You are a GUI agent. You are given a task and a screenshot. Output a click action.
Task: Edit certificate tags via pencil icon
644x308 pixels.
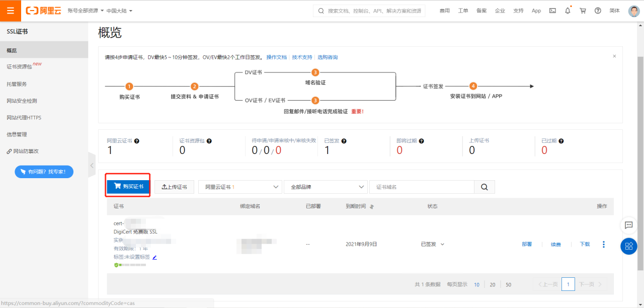[154, 257]
